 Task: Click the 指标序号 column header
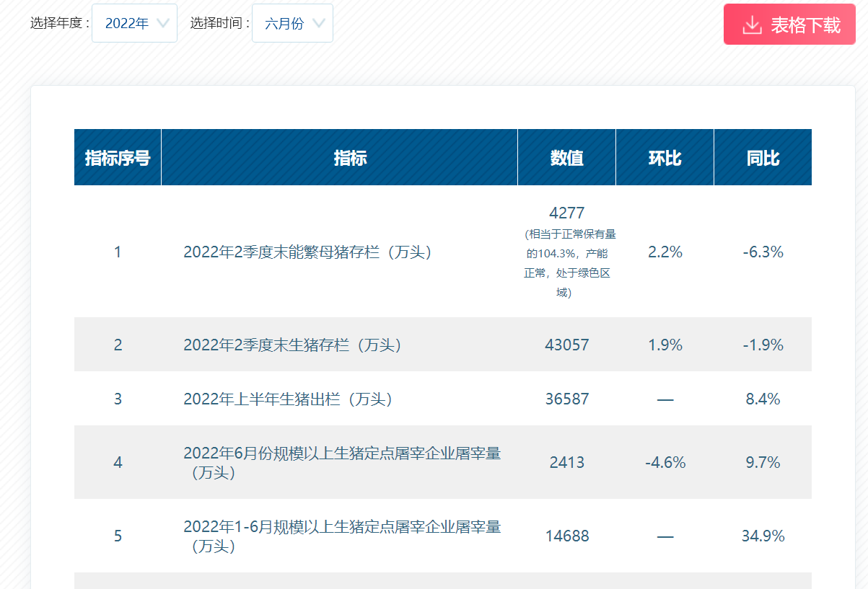coord(118,158)
